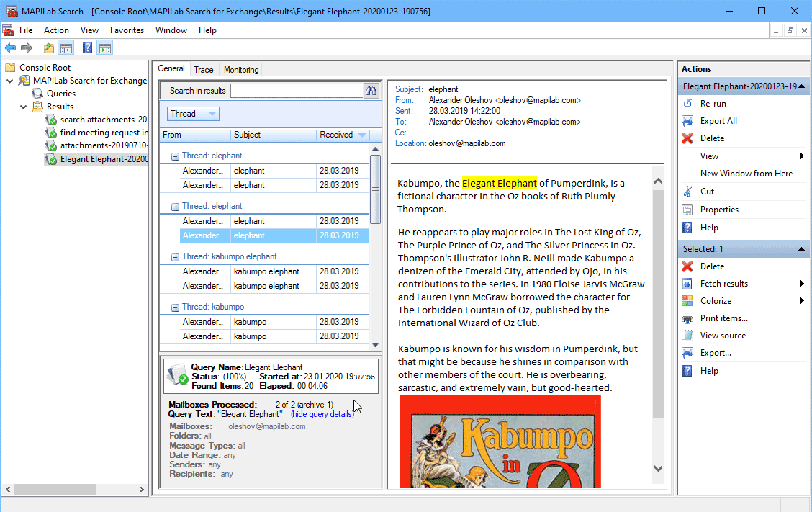The image size is (812, 512).
Task: Click the View source action
Action: [x=723, y=336]
